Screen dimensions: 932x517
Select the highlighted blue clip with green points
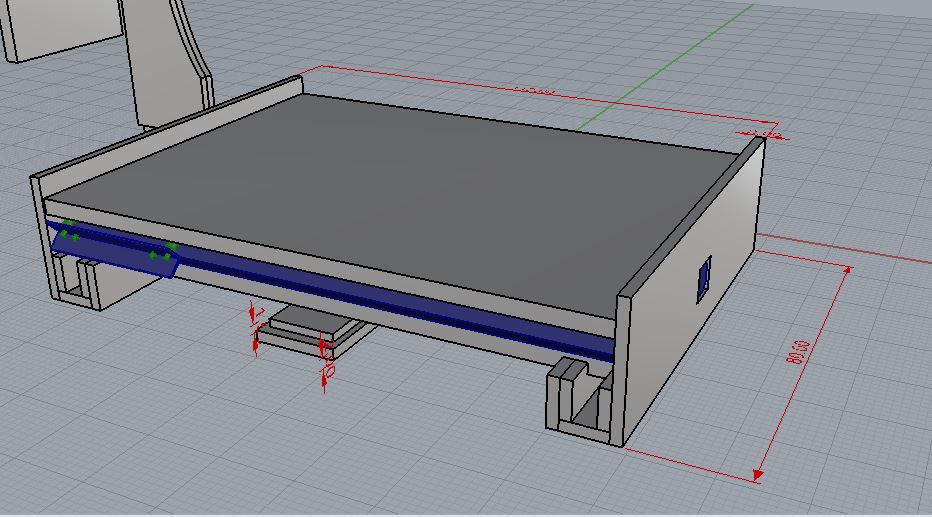pos(113,250)
